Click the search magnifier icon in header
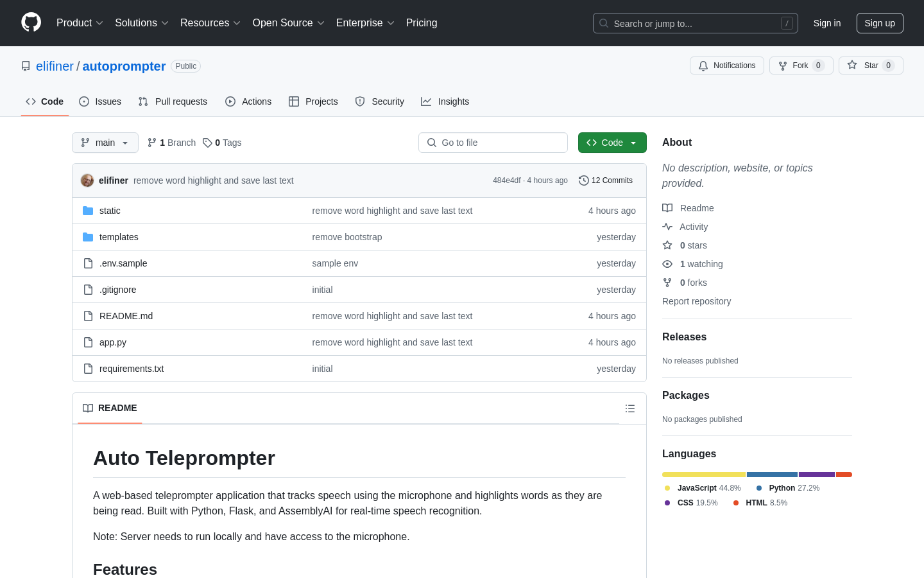 (604, 23)
